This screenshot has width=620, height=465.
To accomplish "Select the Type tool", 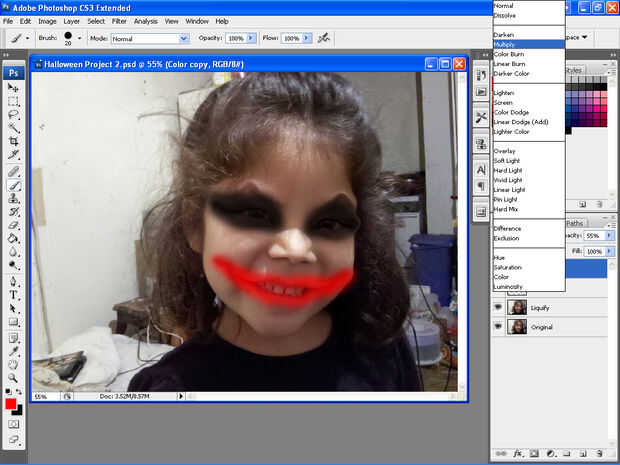I will click(13, 295).
